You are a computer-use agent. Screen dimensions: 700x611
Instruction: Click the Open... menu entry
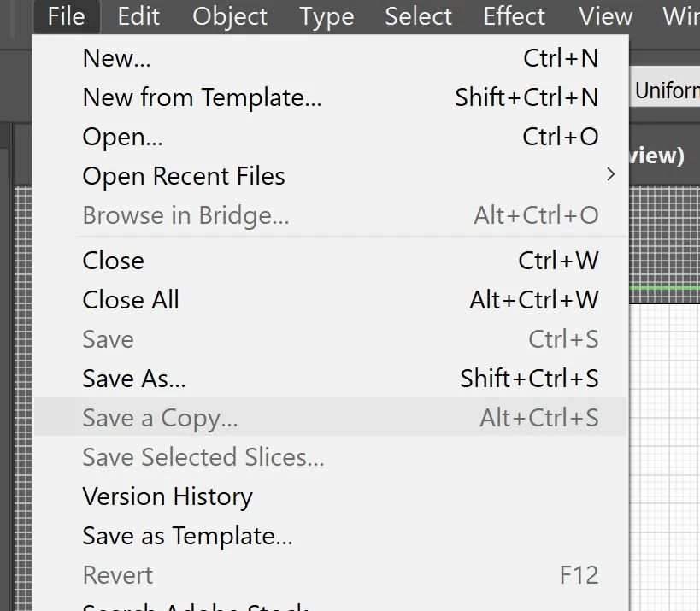click(x=122, y=137)
